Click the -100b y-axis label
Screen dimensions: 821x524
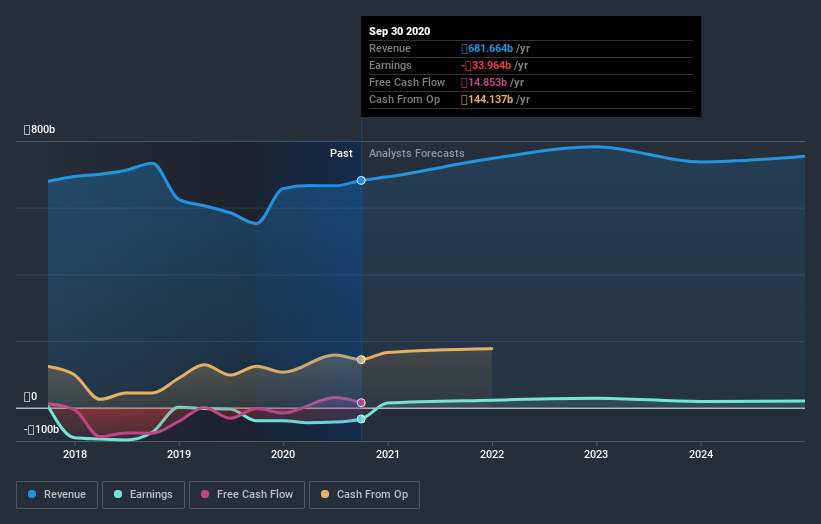[41, 430]
